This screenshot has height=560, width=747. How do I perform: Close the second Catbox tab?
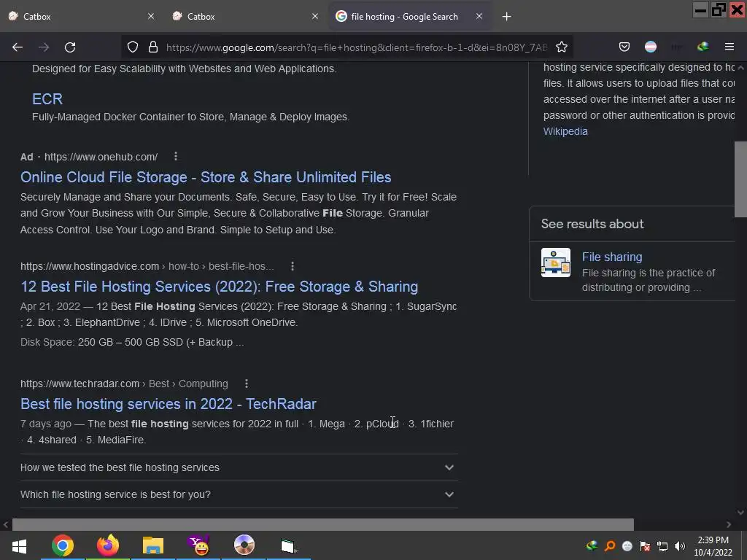315,16
